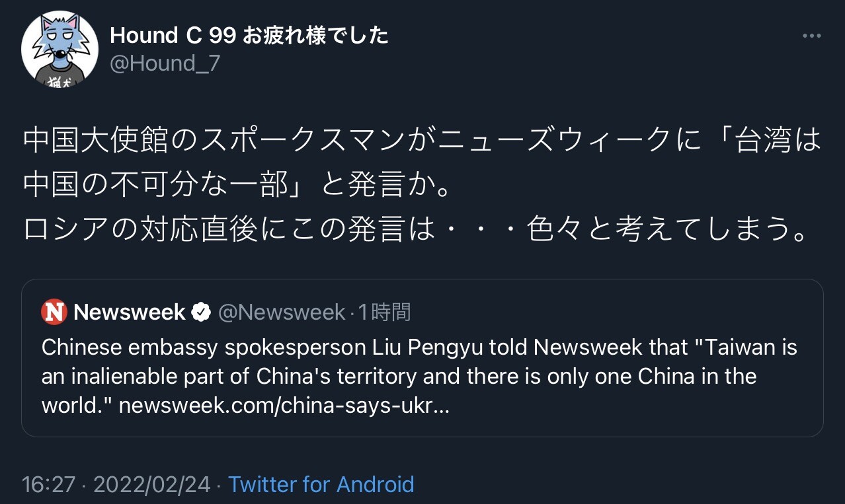Viewport: 845px width, 504px height.
Task: Click quoted text line starting "Chinese embassy spokesperson"
Action: pyautogui.click(x=419, y=347)
